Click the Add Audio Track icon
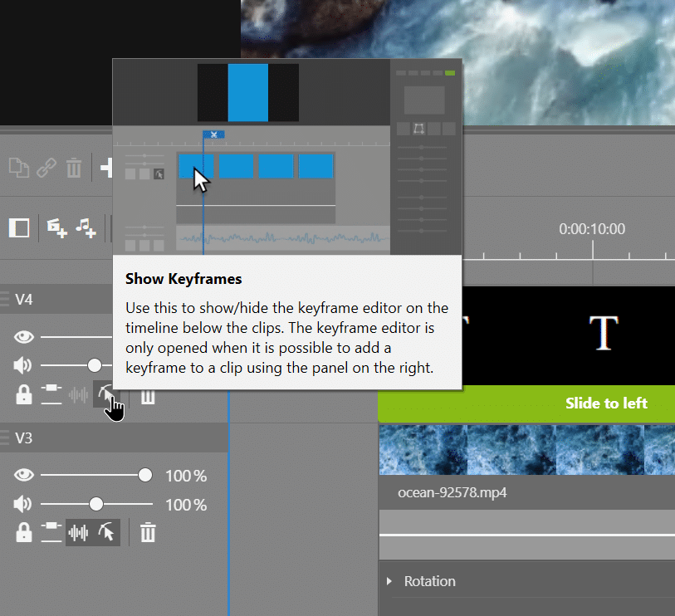 (x=86, y=228)
